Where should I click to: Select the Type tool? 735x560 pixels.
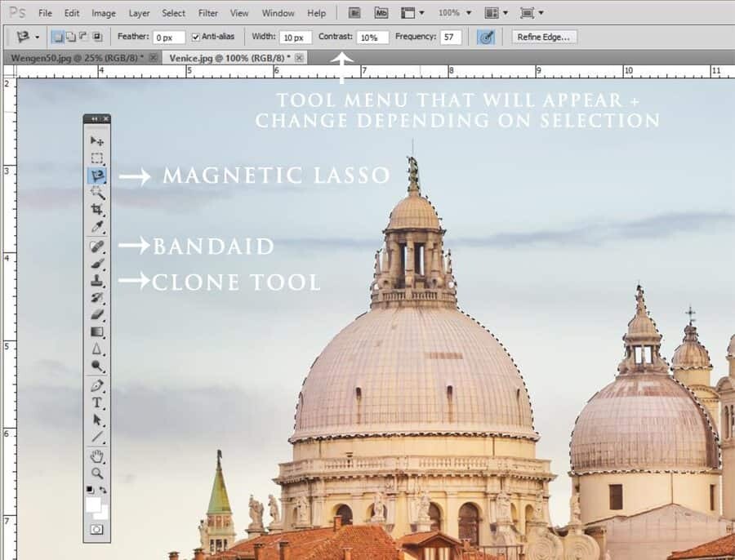click(97, 402)
